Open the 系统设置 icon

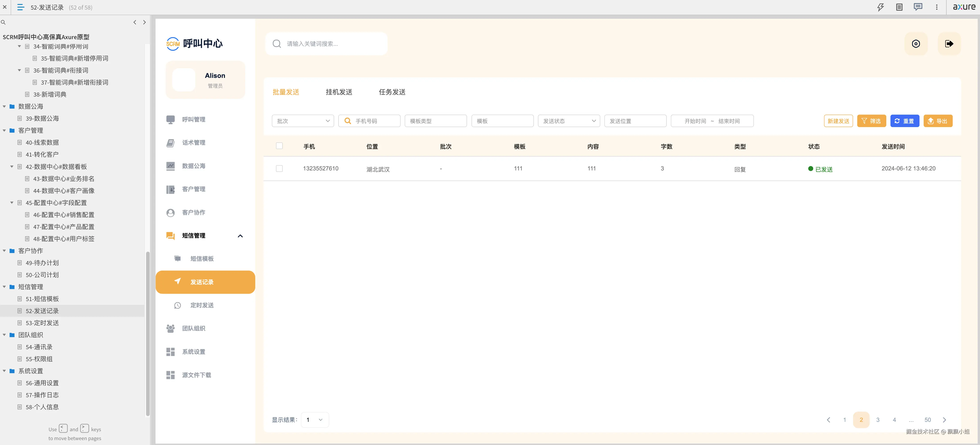coord(170,352)
